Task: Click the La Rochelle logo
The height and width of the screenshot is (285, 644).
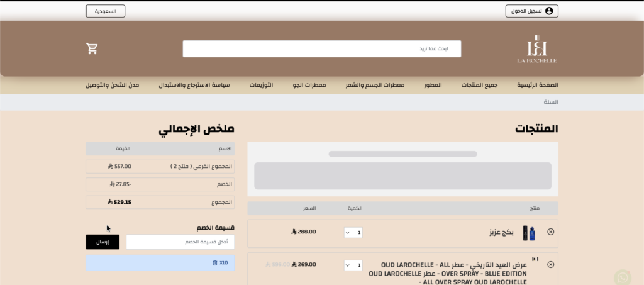Action: tap(537, 49)
